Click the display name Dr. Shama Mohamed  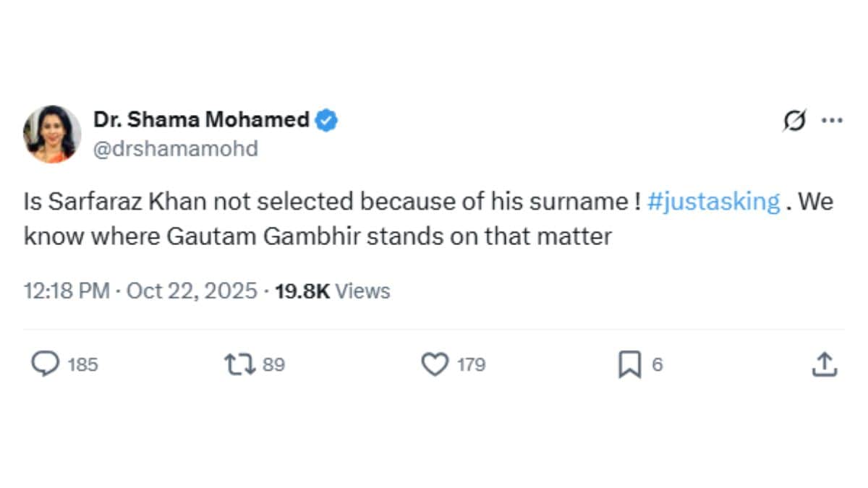coord(201,120)
